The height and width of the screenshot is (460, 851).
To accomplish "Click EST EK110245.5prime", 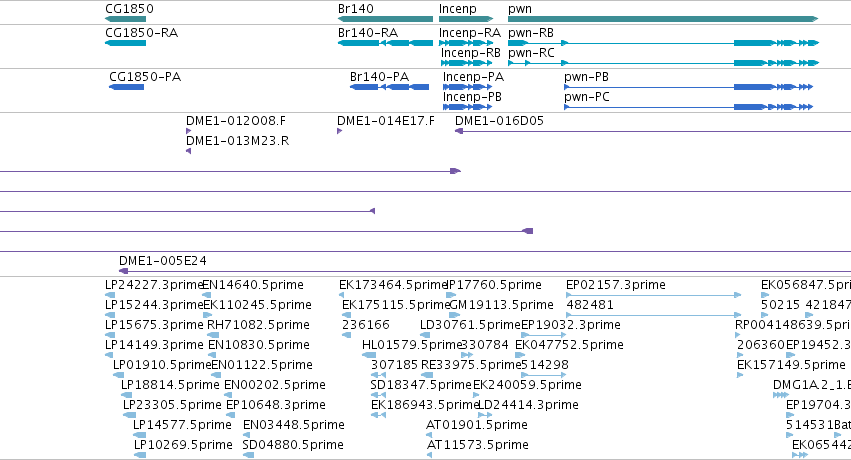I will 257,305.
